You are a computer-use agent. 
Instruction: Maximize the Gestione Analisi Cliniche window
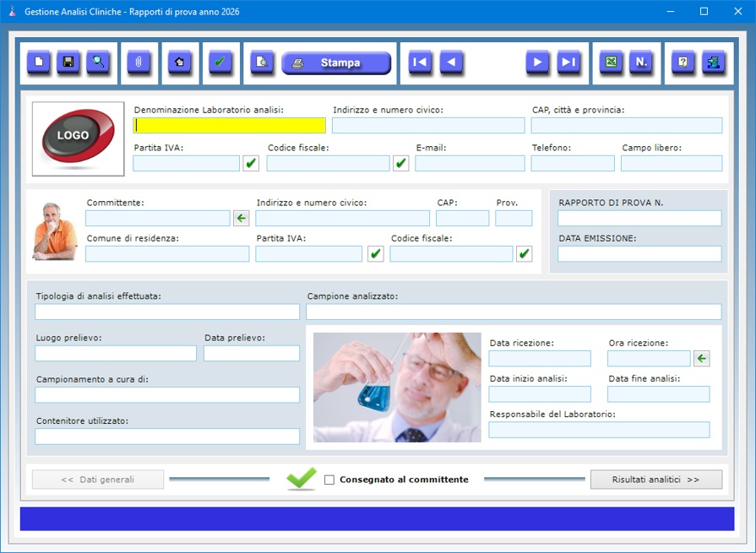click(704, 11)
